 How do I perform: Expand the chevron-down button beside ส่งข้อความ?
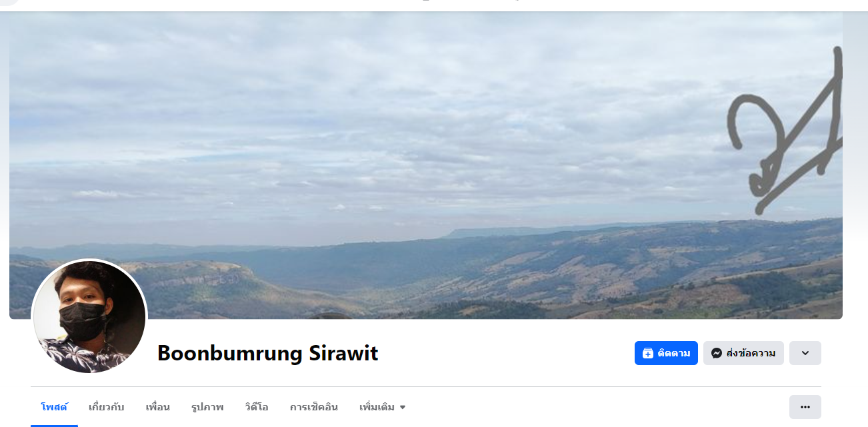pyautogui.click(x=805, y=353)
